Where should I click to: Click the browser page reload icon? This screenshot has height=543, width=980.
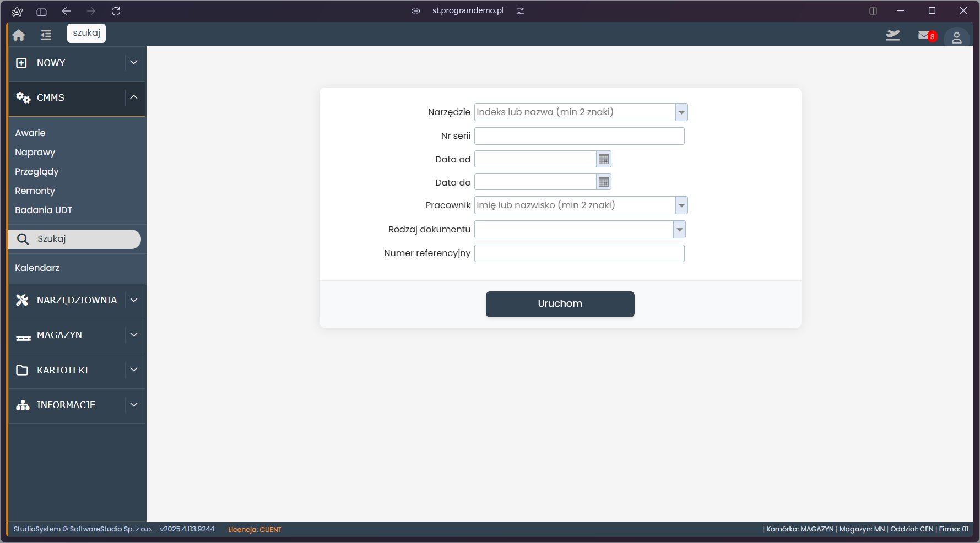click(116, 11)
